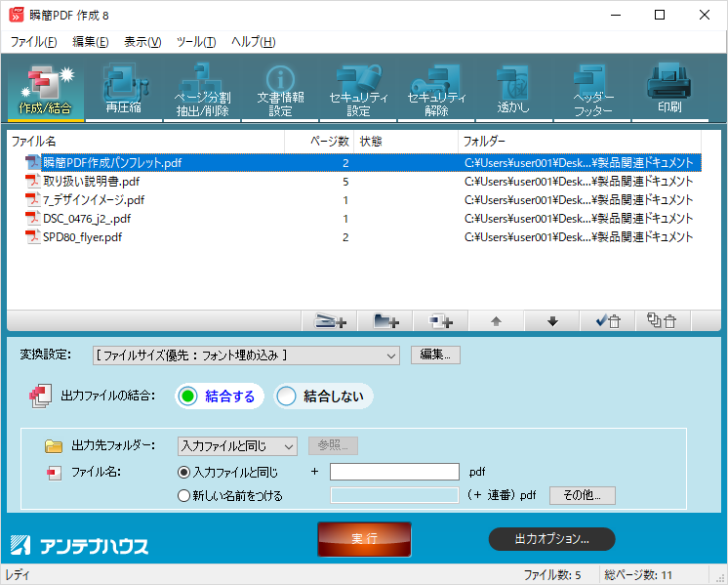Open ヘルプ(H) menu
The height and width of the screenshot is (585, 728).
(254, 42)
